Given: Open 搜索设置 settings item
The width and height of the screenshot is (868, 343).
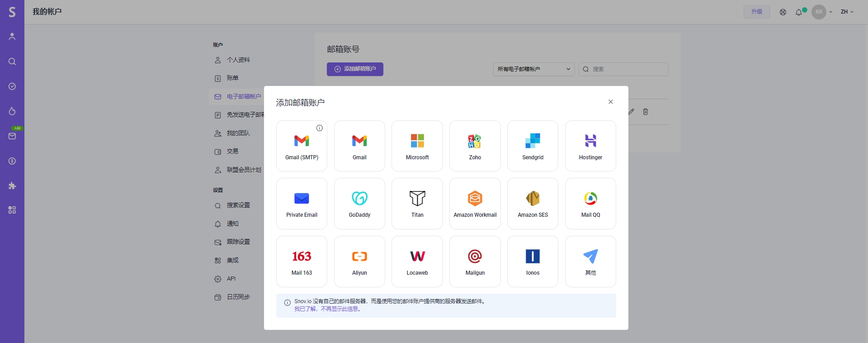Looking at the screenshot, I should click(x=237, y=205).
